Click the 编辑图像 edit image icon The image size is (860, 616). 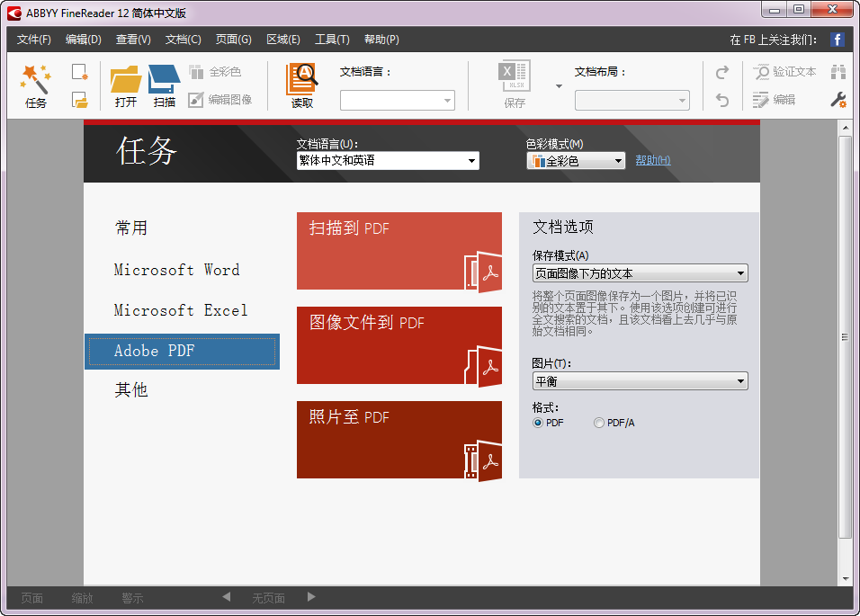click(x=225, y=101)
